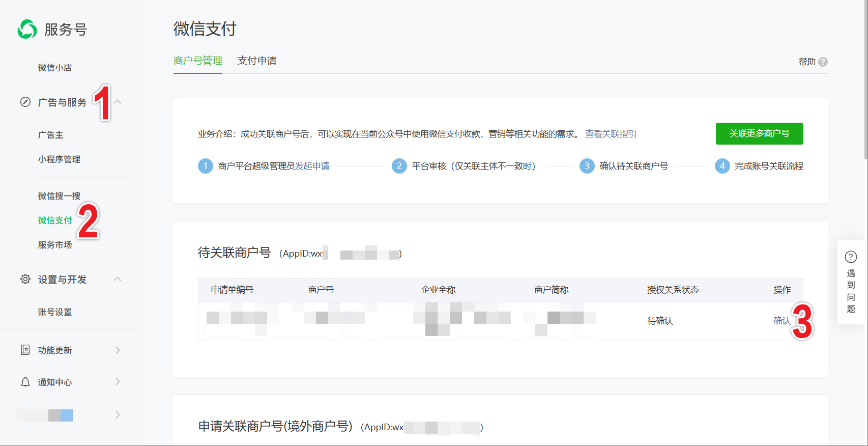Switch to the 支付申请 tab
This screenshot has height=446, width=868.
click(257, 61)
